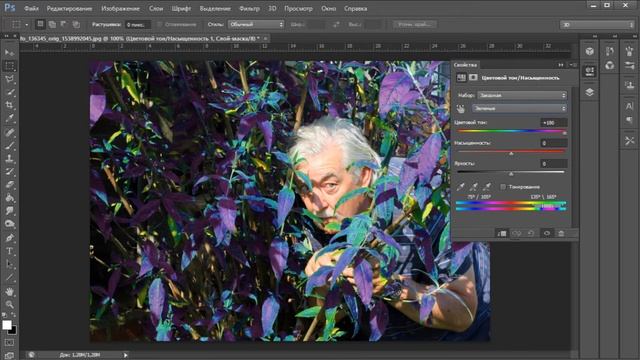Click the on-image adjustment hand icon
Image resolution: width=640 pixels, height=360 pixels.
tap(460, 109)
